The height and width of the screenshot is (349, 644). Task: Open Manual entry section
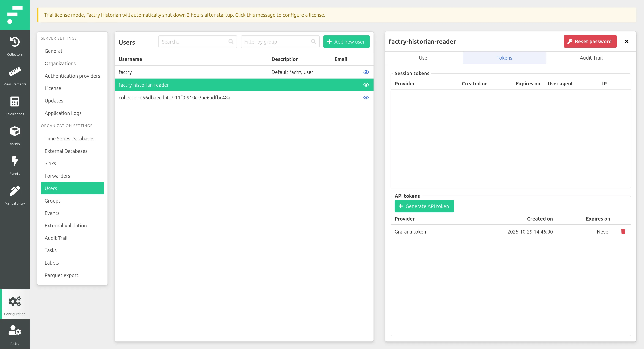(15, 195)
